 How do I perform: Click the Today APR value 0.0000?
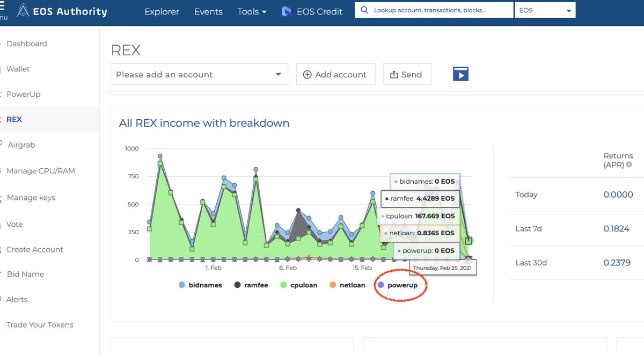point(618,194)
